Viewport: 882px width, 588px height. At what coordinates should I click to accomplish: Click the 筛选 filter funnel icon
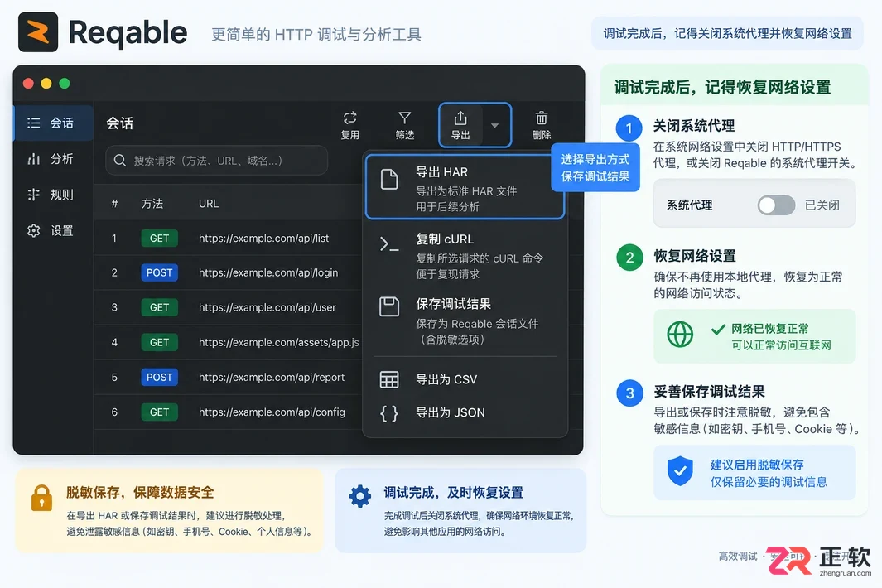pyautogui.click(x=404, y=118)
